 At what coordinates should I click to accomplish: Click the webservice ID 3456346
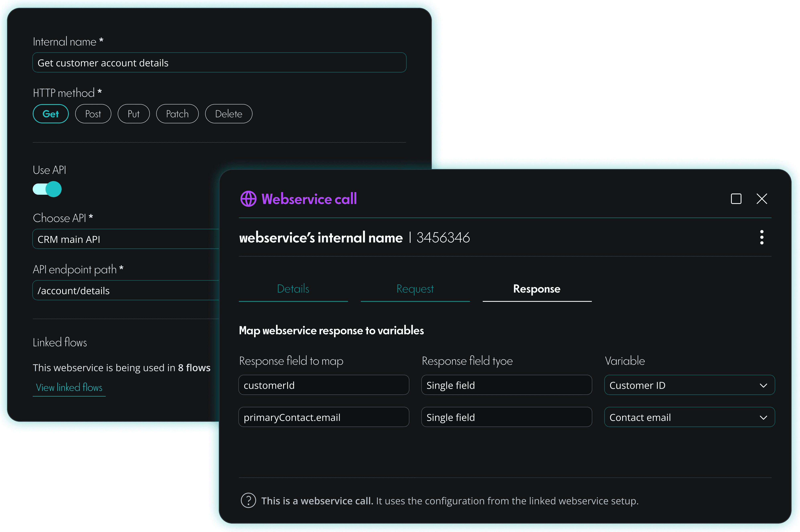click(443, 237)
